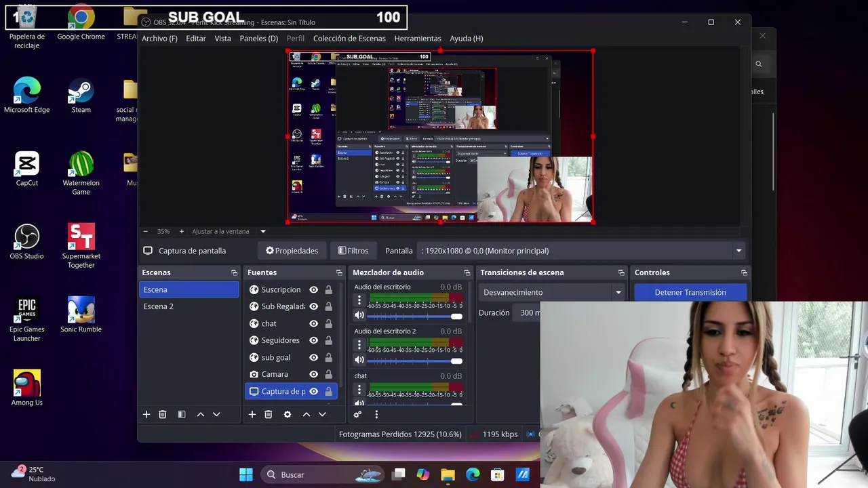
Task: Open Steam desktop shortcut
Action: coord(81,96)
